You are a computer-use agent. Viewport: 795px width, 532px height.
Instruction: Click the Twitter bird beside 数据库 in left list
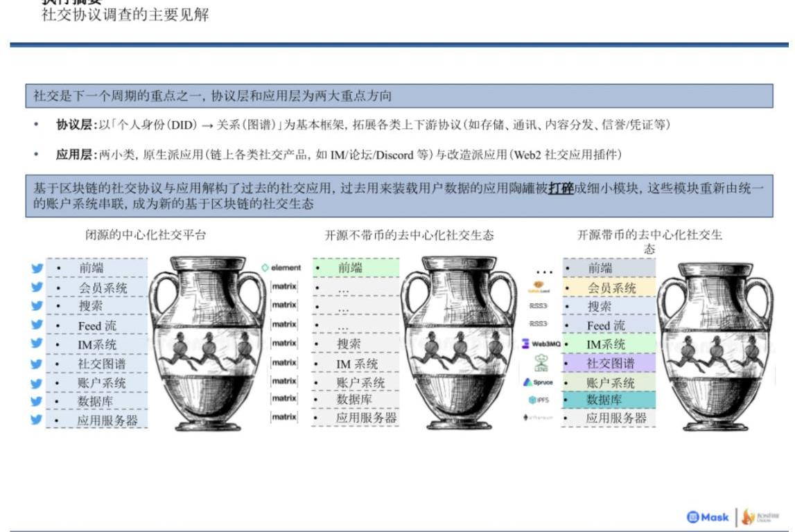click(x=37, y=401)
